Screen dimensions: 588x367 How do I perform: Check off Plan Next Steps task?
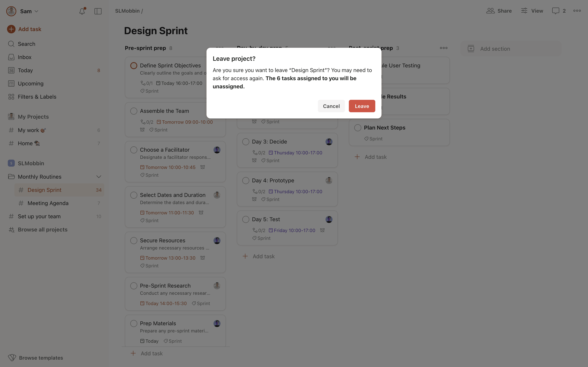358,128
